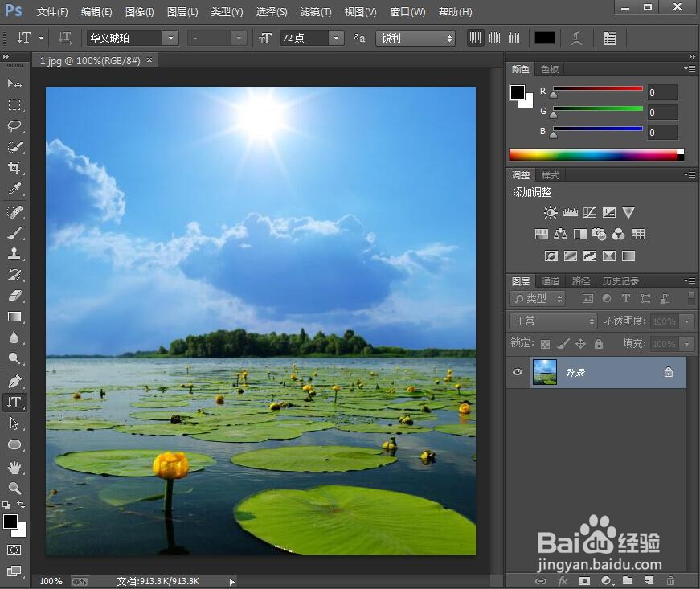Viewport: 700px width, 589px height.
Task: Select the Blur tool
Action: (x=14, y=337)
